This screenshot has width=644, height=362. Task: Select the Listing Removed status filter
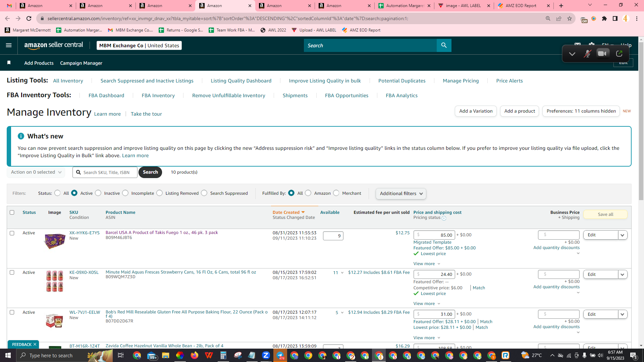tap(159, 193)
